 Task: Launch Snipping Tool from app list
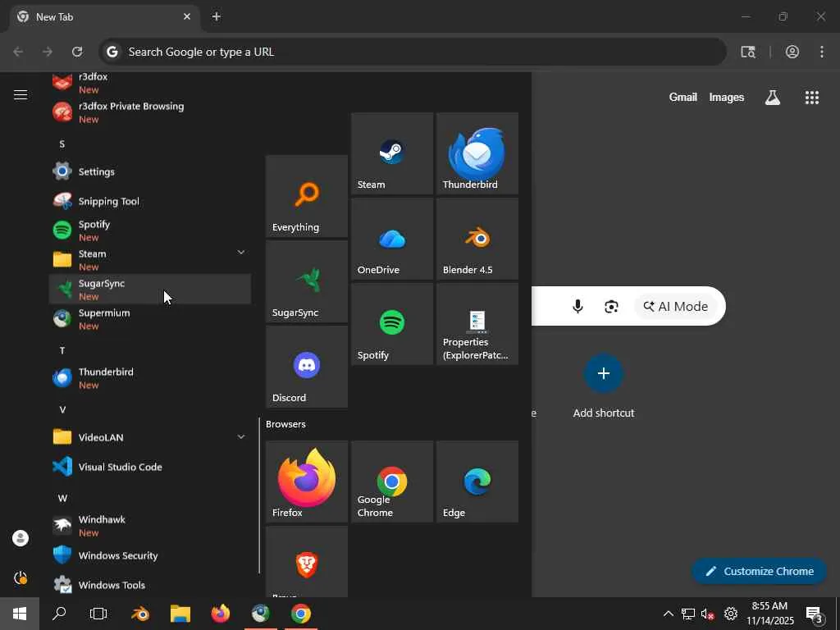[x=150, y=201]
